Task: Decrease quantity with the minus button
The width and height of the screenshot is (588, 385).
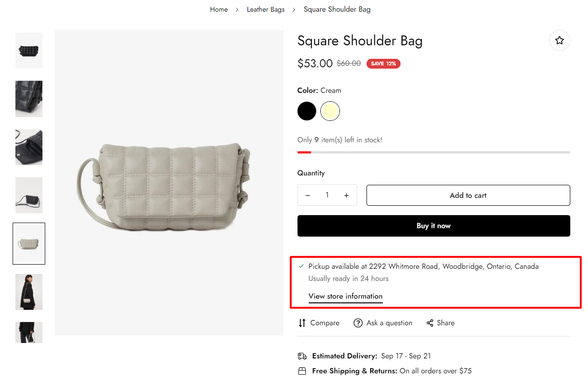Action: coord(308,196)
